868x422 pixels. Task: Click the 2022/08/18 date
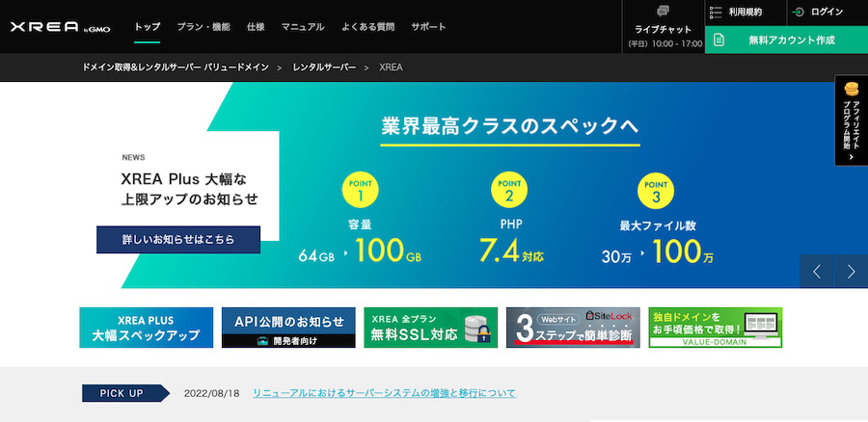[211, 393]
